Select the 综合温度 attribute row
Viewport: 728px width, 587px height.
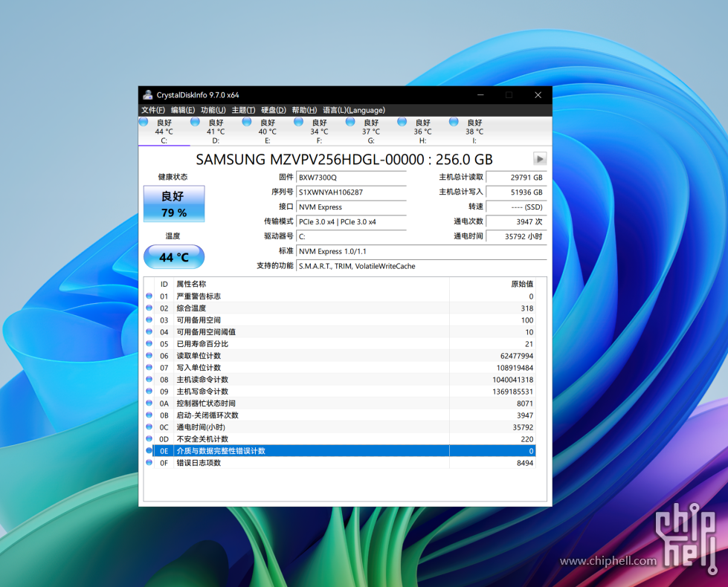(344, 308)
